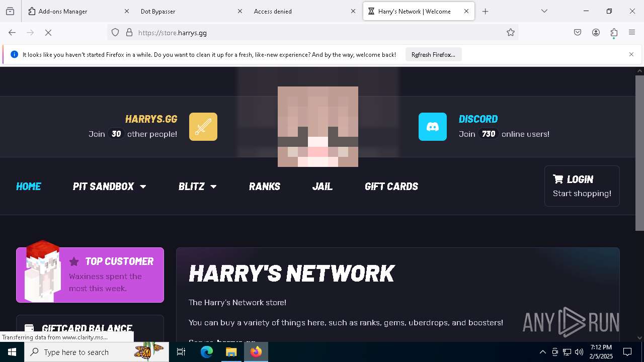
Task: Click the blue Discord logo icon
Action: (x=433, y=127)
